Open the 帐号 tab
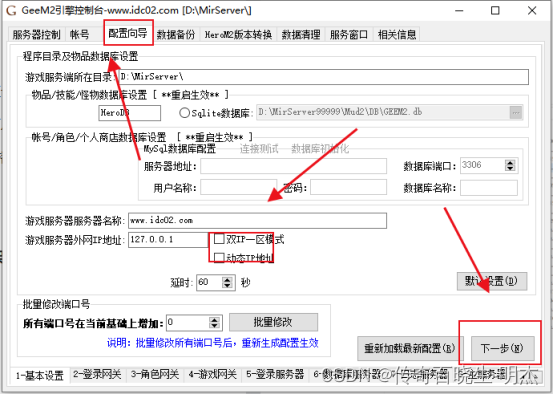This screenshot has height=394, width=554. [x=79, y=35]
